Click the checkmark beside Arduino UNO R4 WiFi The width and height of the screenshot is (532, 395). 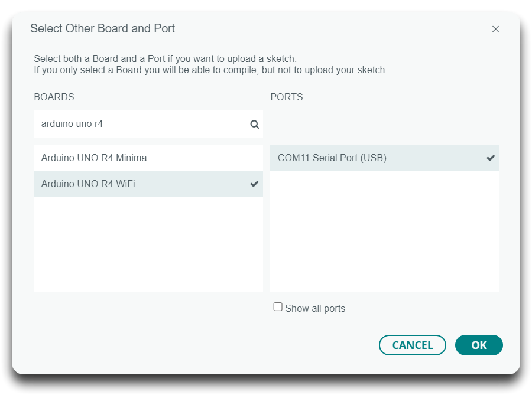click(254, 184)
